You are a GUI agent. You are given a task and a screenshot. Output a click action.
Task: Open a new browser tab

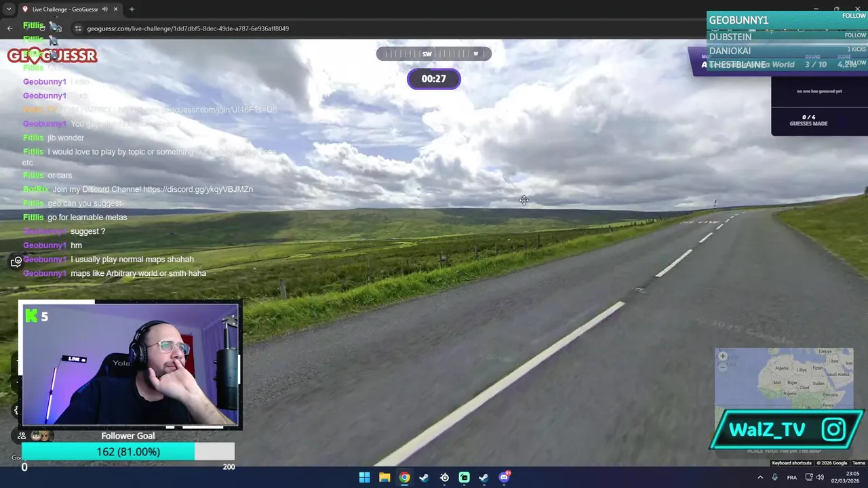click(132, 9)
